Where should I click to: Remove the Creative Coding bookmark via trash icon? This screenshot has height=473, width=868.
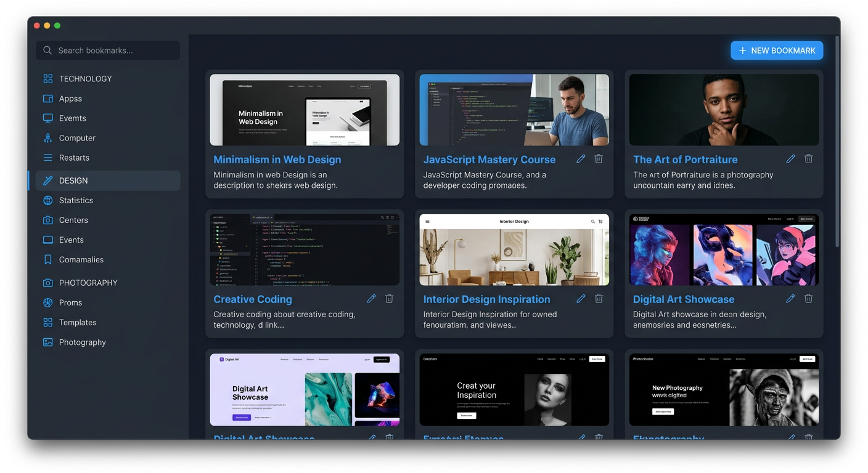click(389, 299)
